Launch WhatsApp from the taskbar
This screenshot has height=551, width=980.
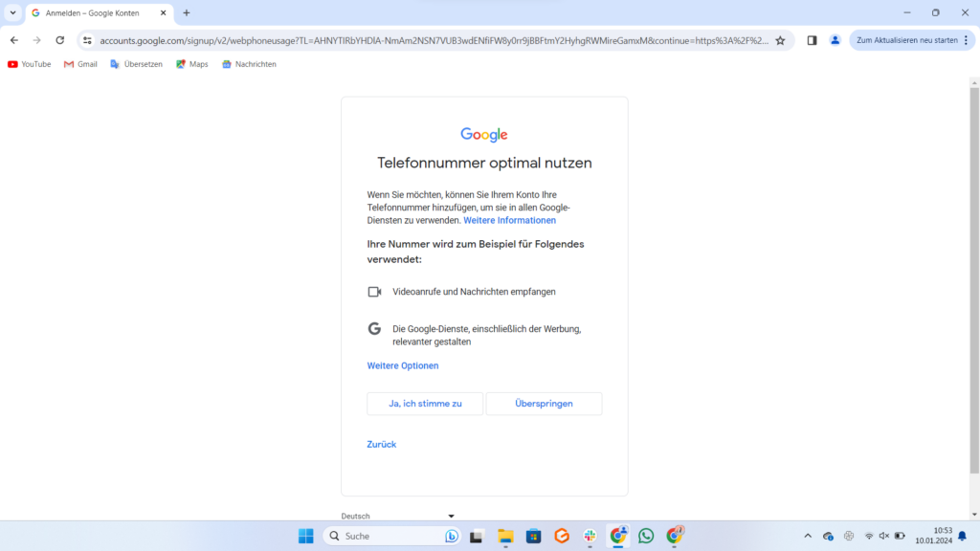click(x=646, y=536)
